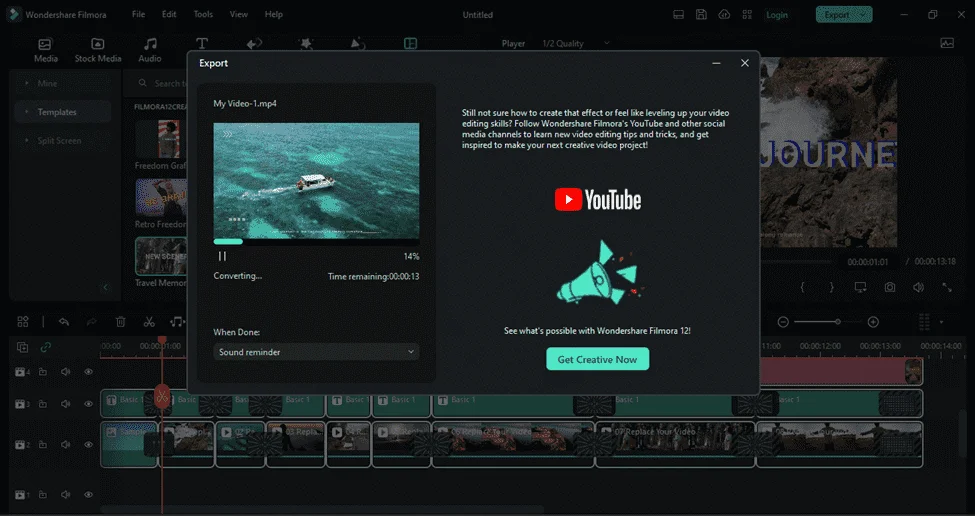Select the Retro Freedom template thumbnail
975x516 pixels.
[161, 198]
